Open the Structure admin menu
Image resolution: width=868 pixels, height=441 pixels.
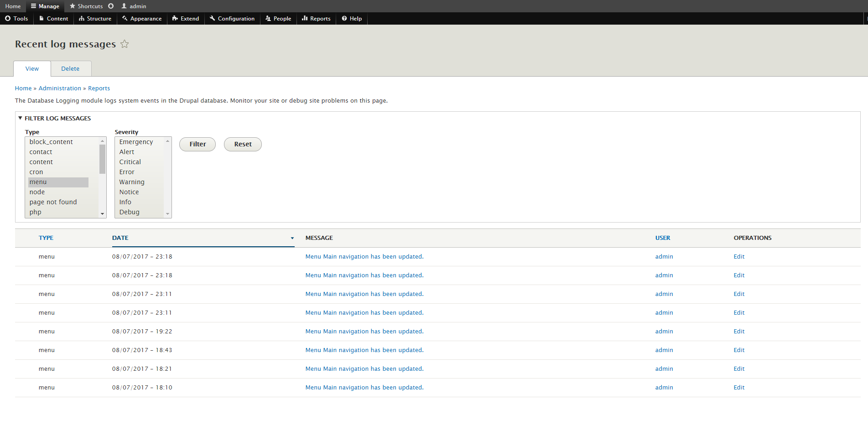(95, 19)
